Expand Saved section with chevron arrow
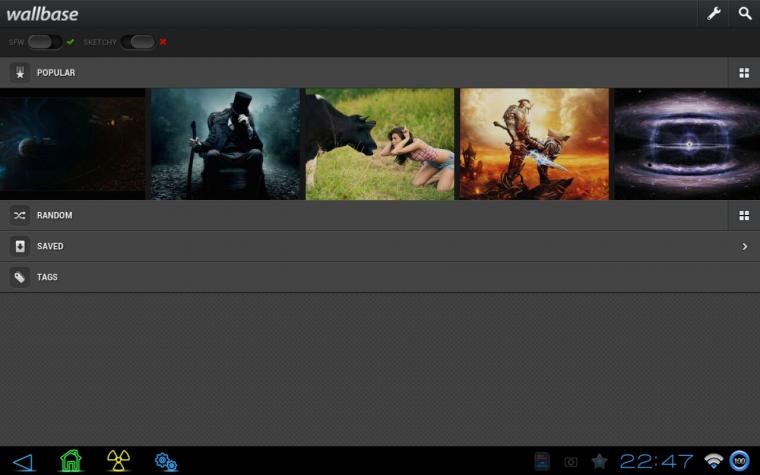This screenshot has width=760, height=475. point(744,246)
